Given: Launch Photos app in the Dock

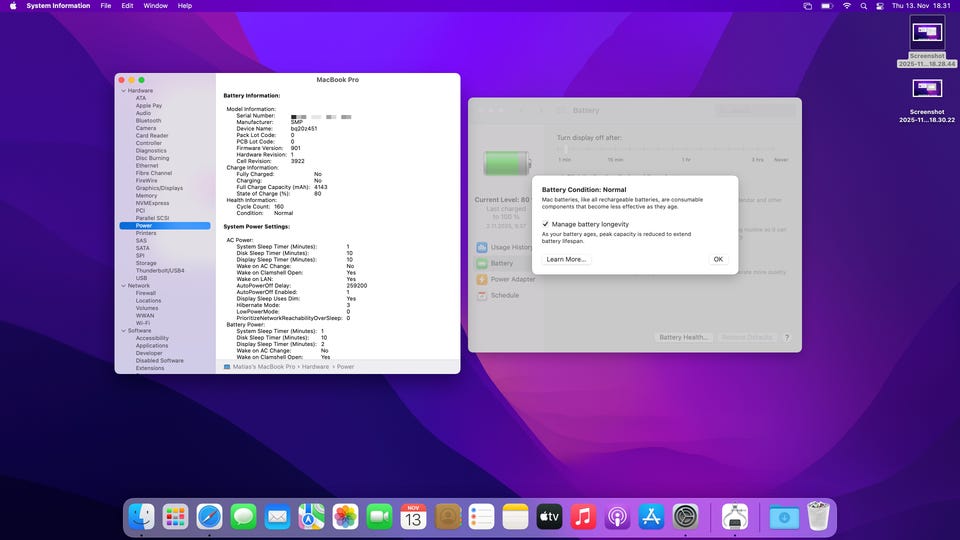Looking at the screenshot, I should 345,516.
